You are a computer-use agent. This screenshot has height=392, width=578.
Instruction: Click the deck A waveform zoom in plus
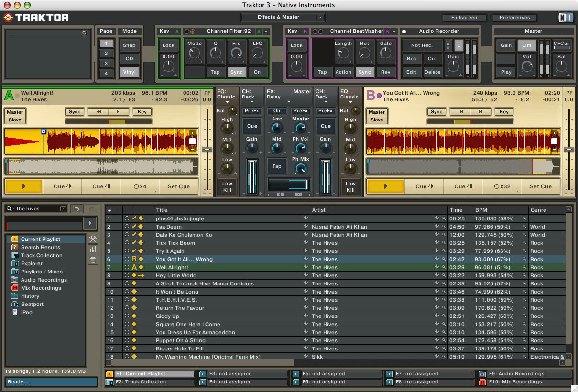pyautogui.click(x=192, y=133)
